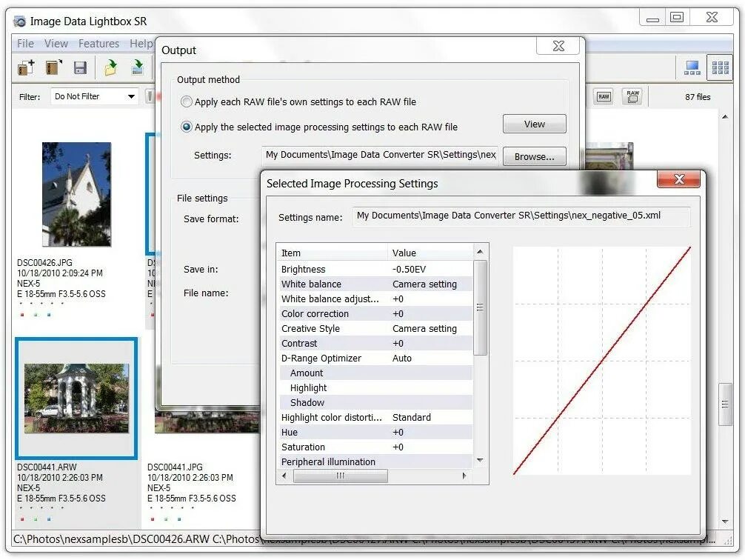Select the Brightness row
This screenshot has height=560, width=745.
[x=375, y=269]
